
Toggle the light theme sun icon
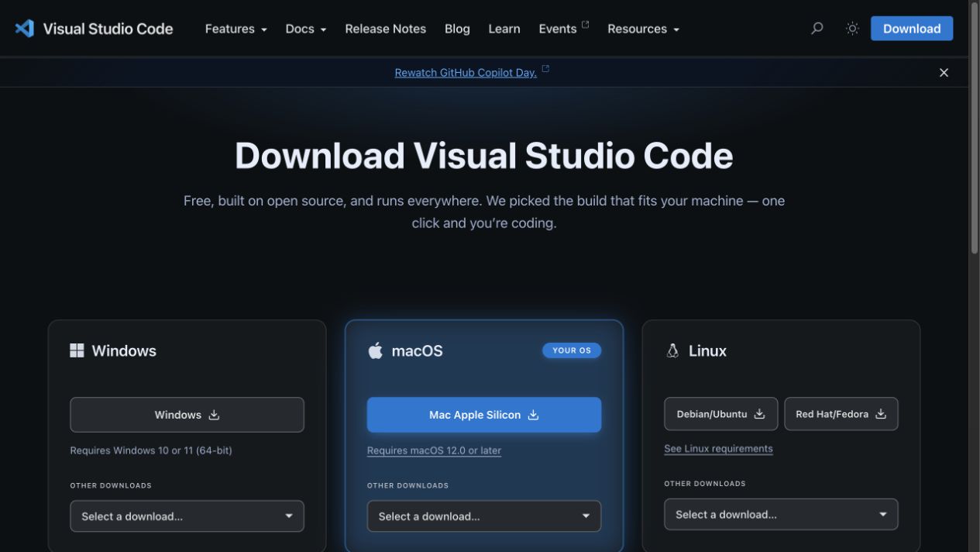pyautogui.click(x=852, y=29)
